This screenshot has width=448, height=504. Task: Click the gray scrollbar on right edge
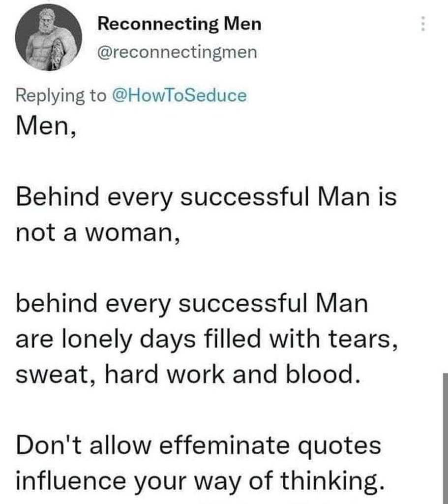coord(445,438)
